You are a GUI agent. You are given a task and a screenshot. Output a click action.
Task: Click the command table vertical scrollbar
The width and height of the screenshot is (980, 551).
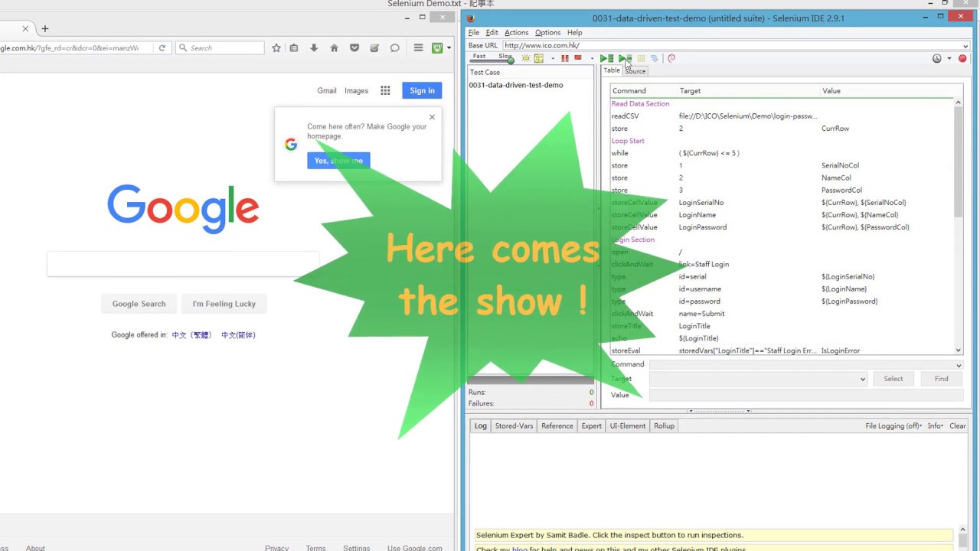coord(958,161)
